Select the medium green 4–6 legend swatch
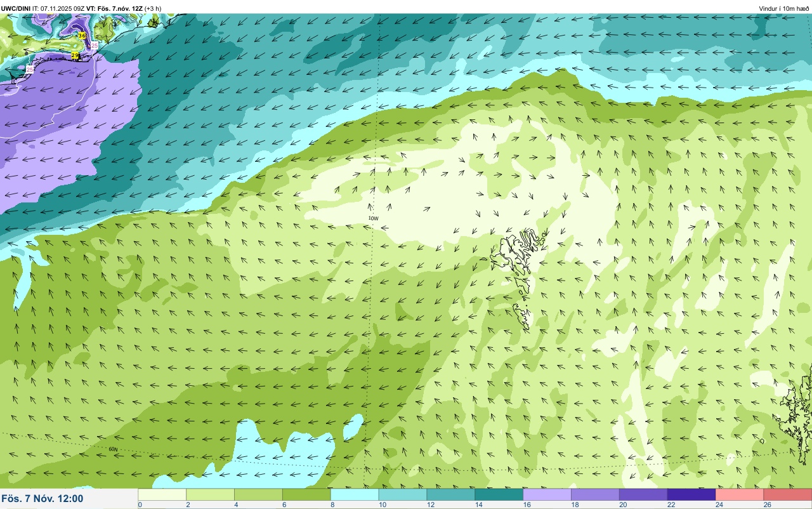This screenshot has height=509, width=812. (x=258, y=494)
